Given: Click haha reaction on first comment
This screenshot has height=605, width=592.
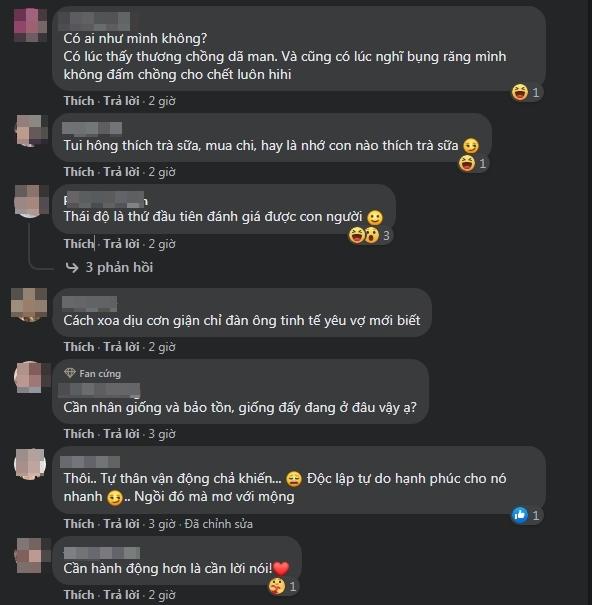Looking at the screenshot, I should click(520, 93).
